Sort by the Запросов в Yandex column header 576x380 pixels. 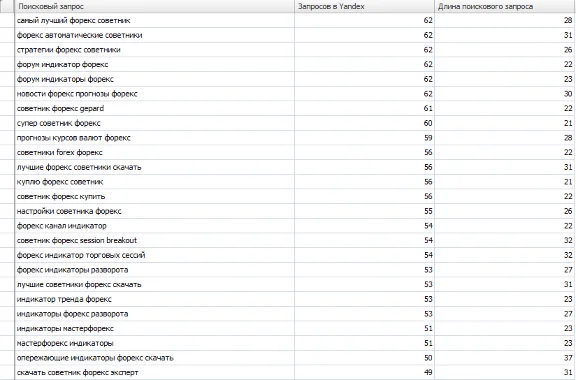click(x=364, y=6)
